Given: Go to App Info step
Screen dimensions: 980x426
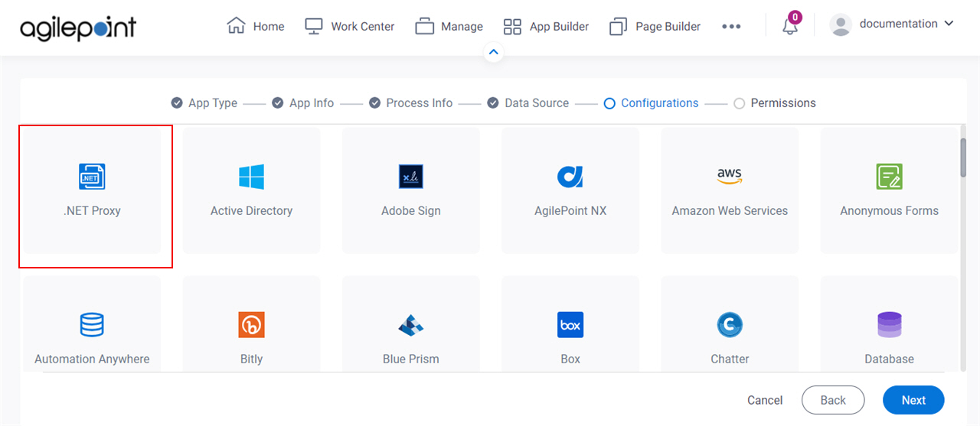Looking at the screenshot, I should point(302,102).
